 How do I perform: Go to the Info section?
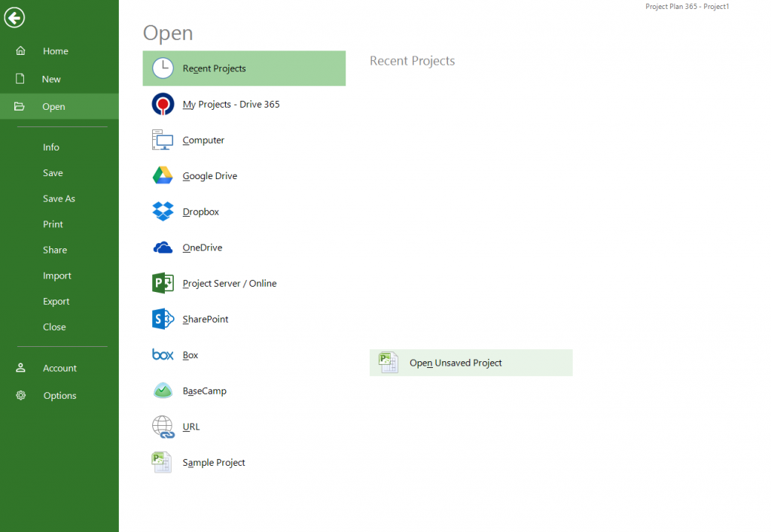50,147
